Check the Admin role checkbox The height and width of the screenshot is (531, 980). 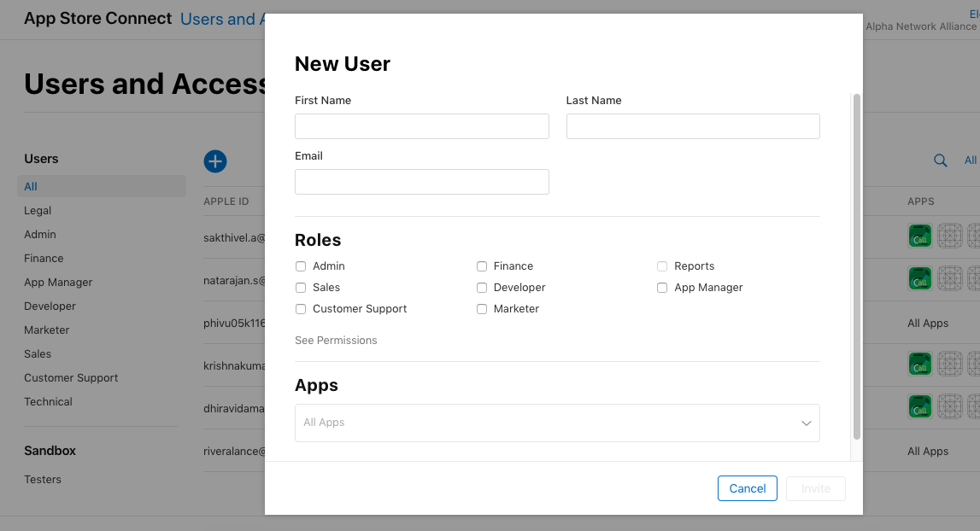(301, 266)
